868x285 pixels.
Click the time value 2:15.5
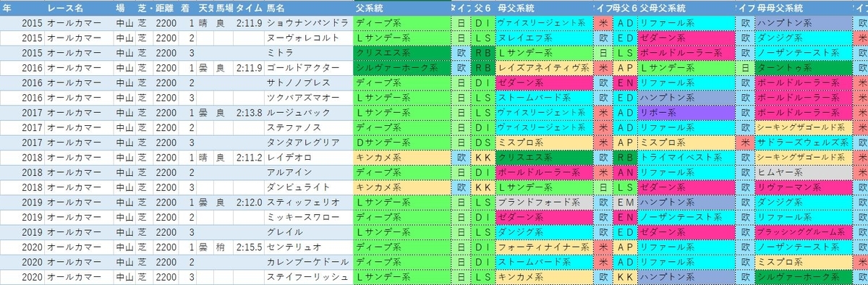pyautogui.click(x=249, y=247)
